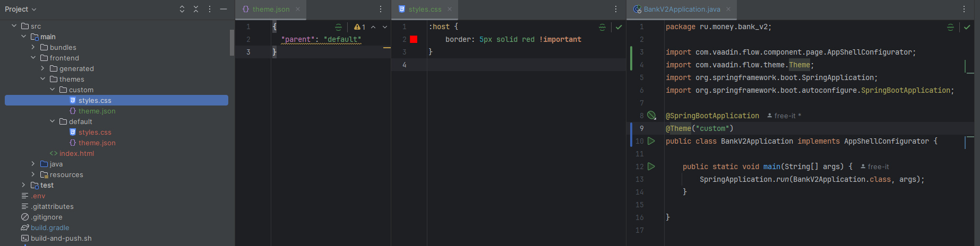The height and width of the screenshot is (246, 980).
Task: Click the red color swatch in the styles.css gutter
Action: tap(414, 39)
